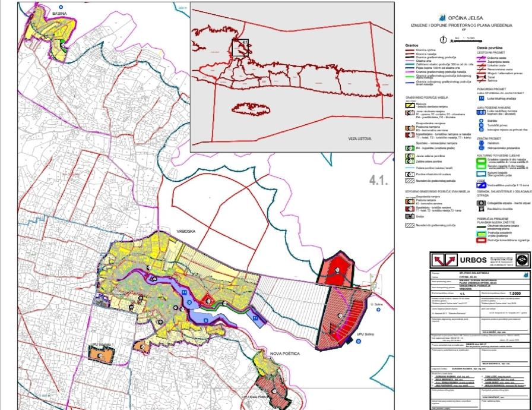Click the 4.1 sheet box in inset map
The height and width of the screenshot is (410, 532).
click(x=240, y=47)
